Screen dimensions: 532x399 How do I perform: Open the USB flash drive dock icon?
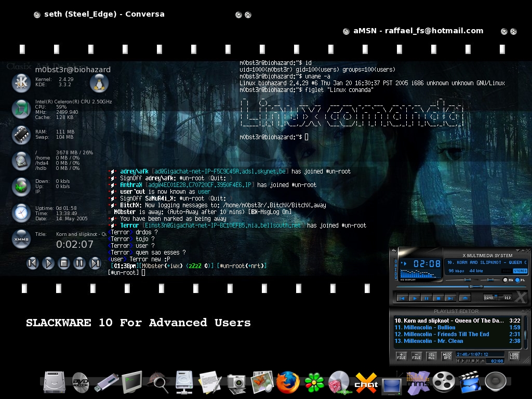click(x=106, y=383)
